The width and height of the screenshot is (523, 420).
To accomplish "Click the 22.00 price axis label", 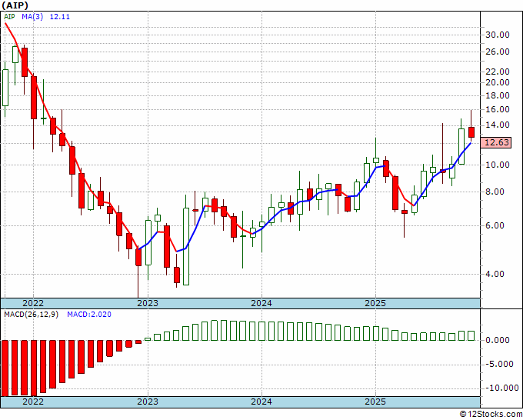I will 497,72.
